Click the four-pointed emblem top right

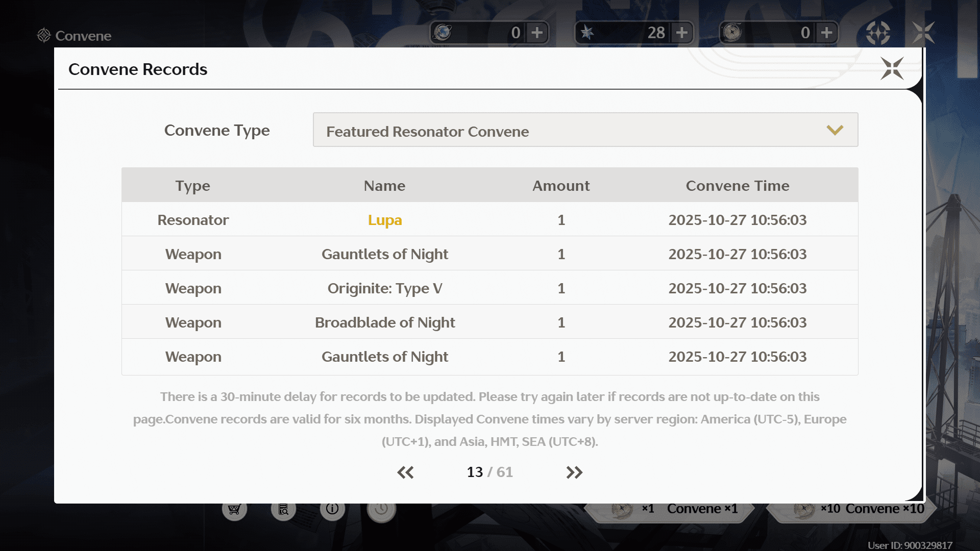coord(878,33)
